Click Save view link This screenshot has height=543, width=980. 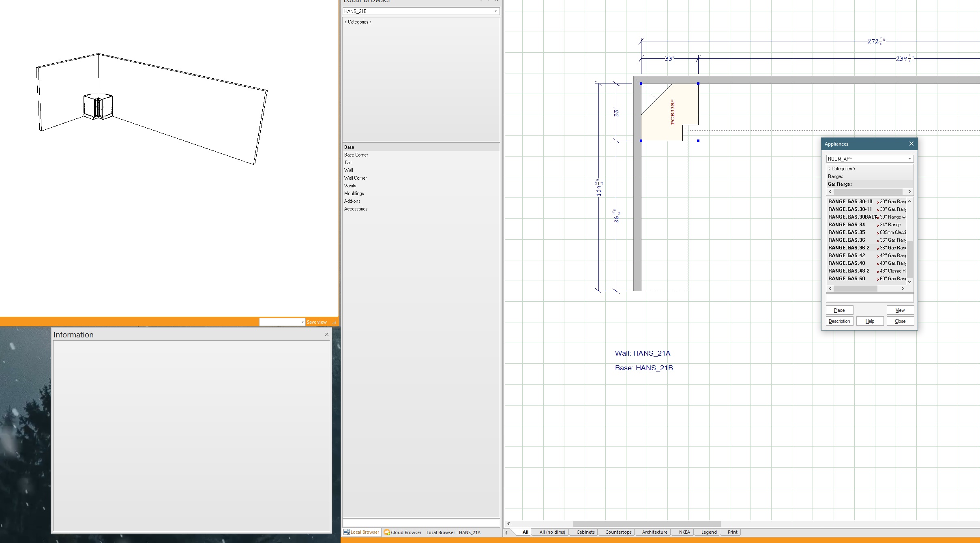(316, 322)
